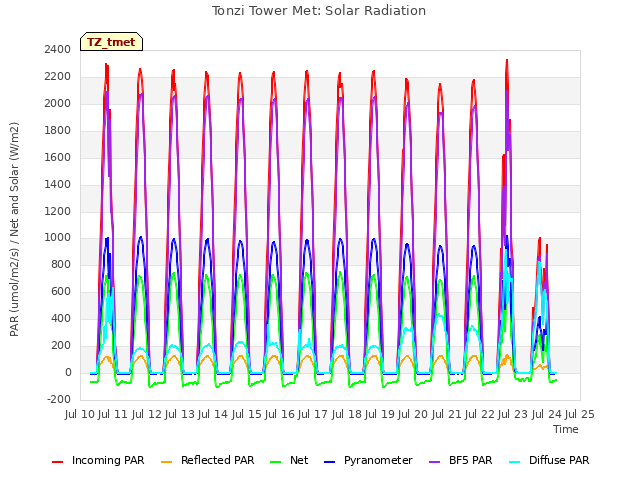Viewport: 640px width, 480px height.
Task: Click the y-axis tick label 1400
Action: coord(58,184)
